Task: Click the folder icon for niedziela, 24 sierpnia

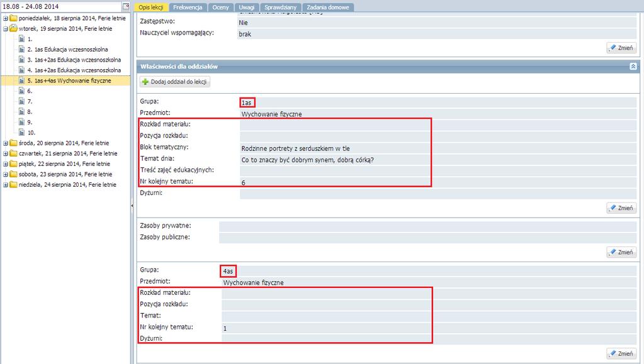Action: (x=13, y=184)
